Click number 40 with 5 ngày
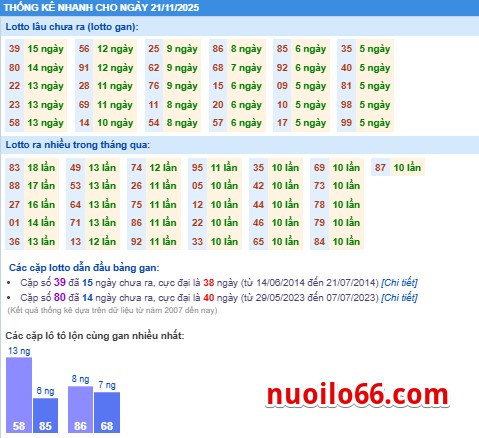This screenshot has width=479, height=438. pos(346,68)
